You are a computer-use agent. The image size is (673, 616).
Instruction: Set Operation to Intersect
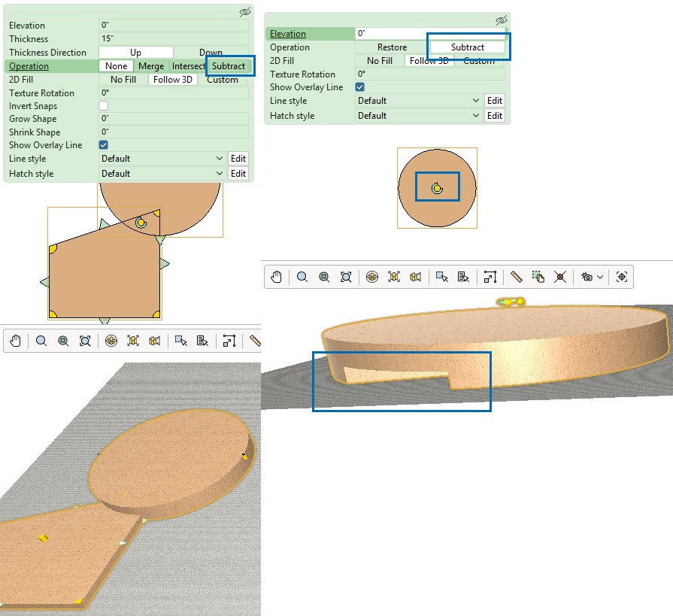(x=188, y=66)
